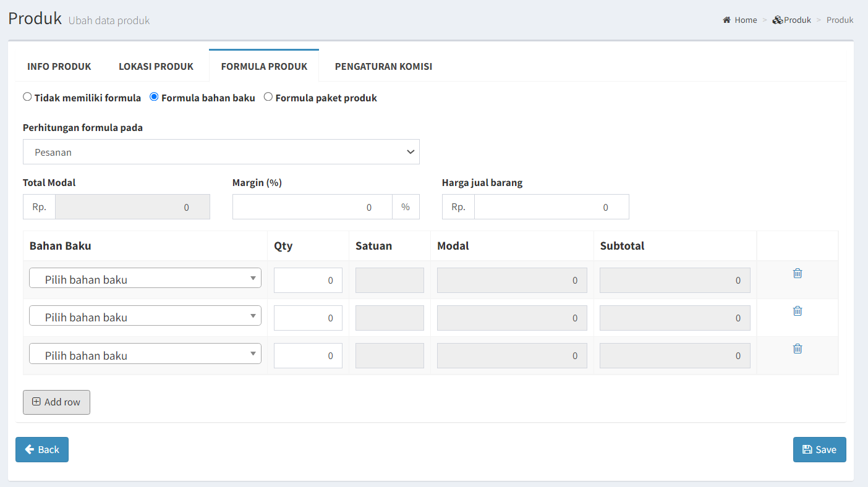
Task: Open the Perhitungan formula pada dropdown
Action: pyautogui.click(x=221, y=152)
